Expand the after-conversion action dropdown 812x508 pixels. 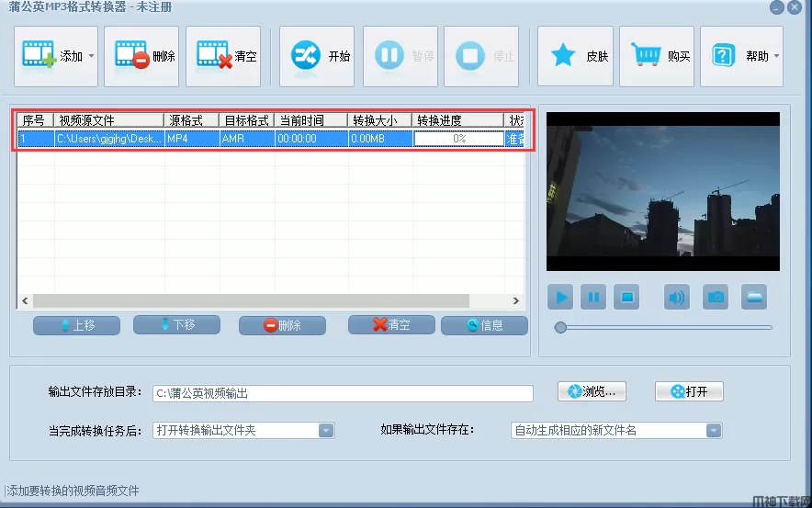click(326, 430)
